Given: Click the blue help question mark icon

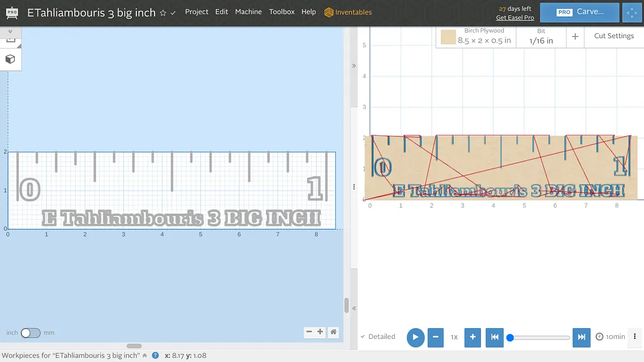Looking at the screenshot, I should point(156,356).
